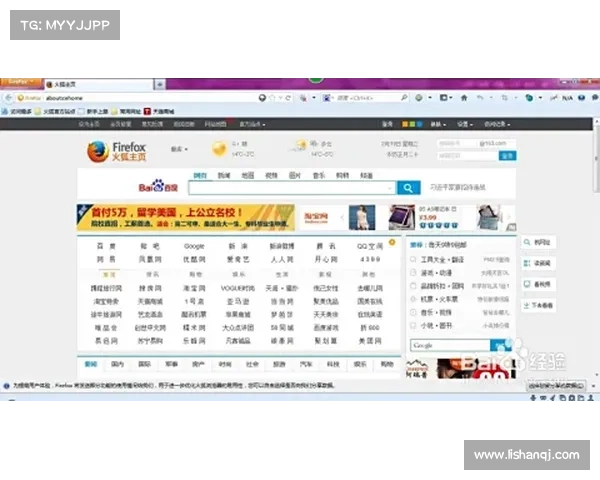Open the notification bar options dropdown arrow
This screenshot has width=600, height=480.
[593, 386]
